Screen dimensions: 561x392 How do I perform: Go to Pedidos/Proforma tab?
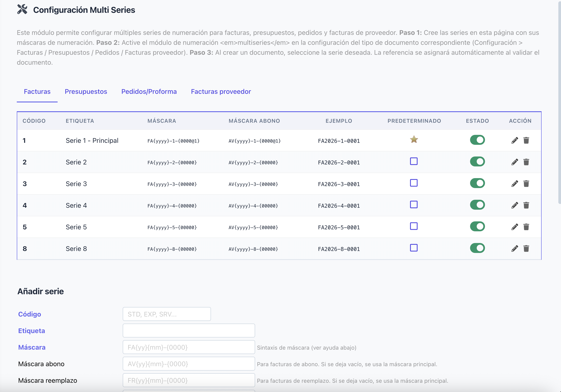click(149, 91)
